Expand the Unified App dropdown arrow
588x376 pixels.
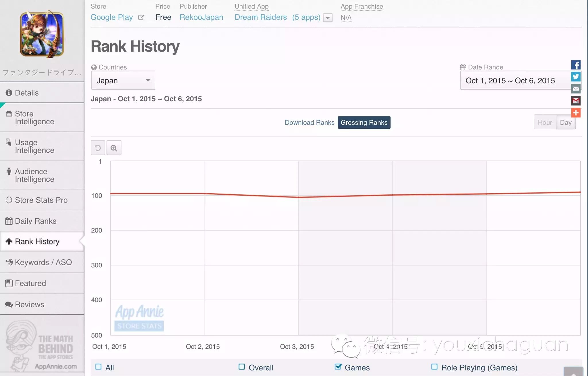328,18
